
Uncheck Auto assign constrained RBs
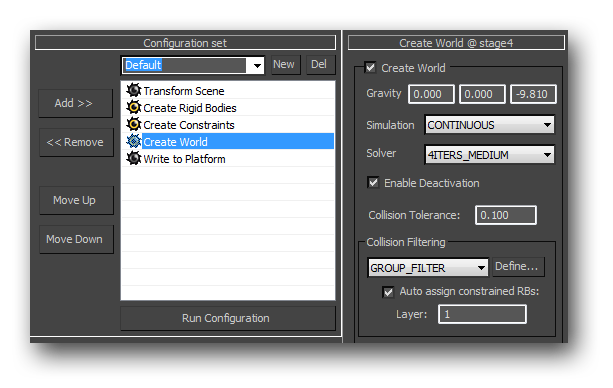pyautogui.click(x=388, y=292)
